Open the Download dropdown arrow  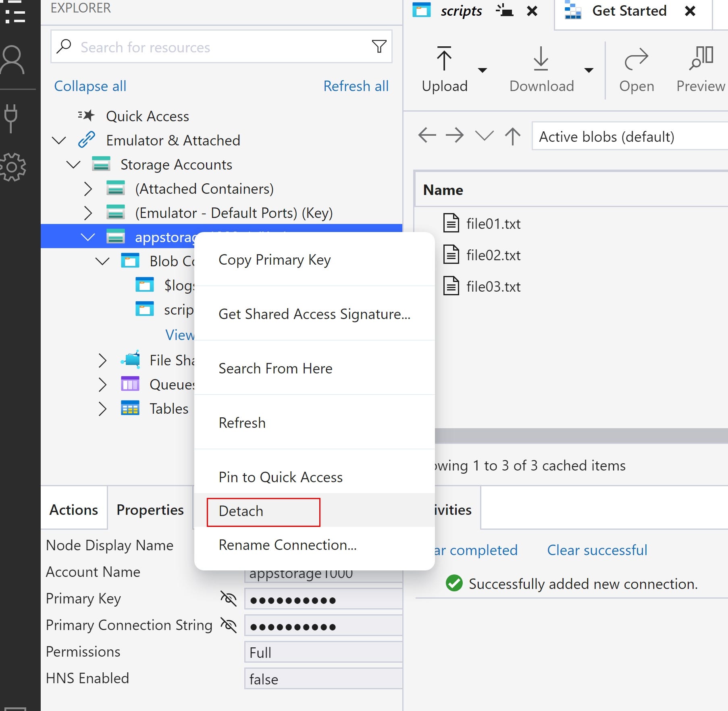(589, 70)
